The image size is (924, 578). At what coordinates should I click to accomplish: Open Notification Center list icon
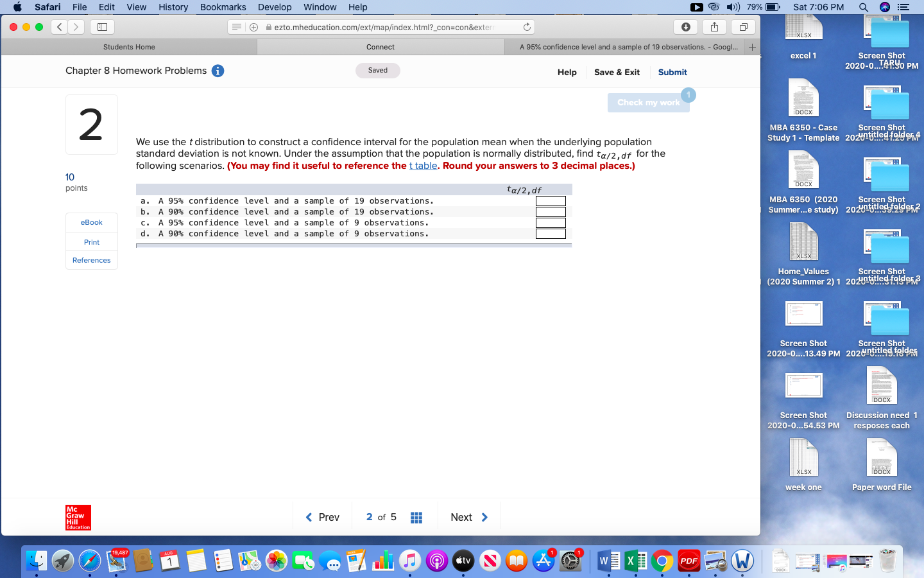click(904, 7)
